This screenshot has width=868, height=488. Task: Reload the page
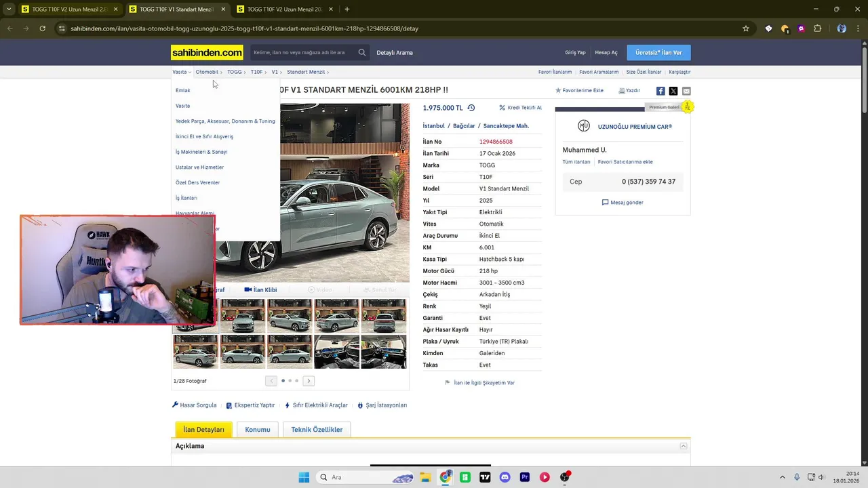pos(42,28)
